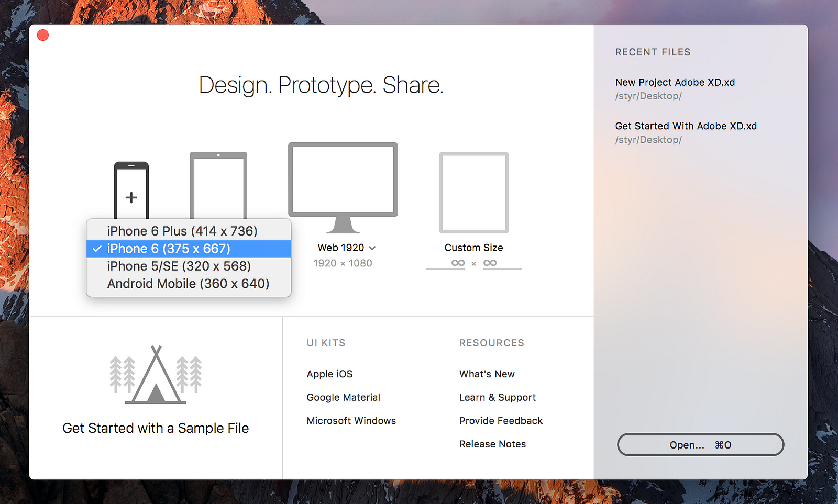Open the tent sample file illustration

156,375
